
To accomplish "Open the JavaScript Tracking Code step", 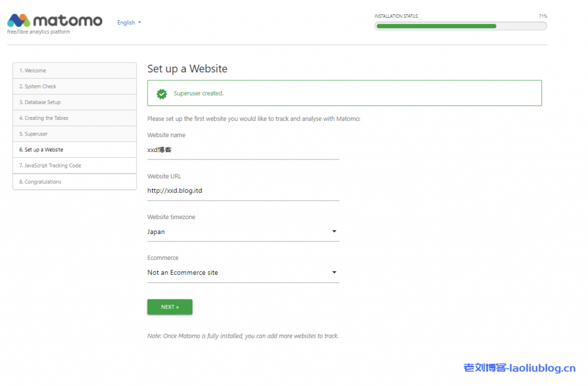I will click(x=75, y=166).
